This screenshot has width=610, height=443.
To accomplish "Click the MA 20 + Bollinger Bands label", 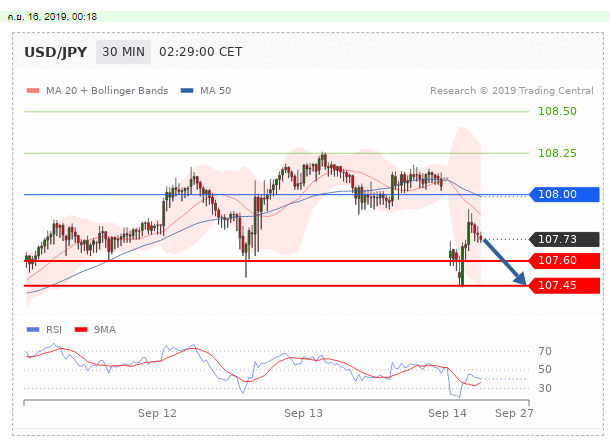I will [x=107, y=91].
